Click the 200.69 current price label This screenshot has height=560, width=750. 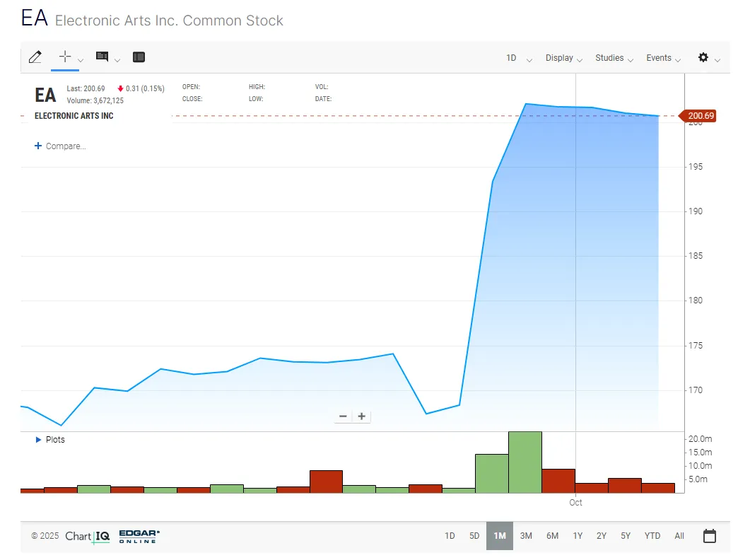698,116
